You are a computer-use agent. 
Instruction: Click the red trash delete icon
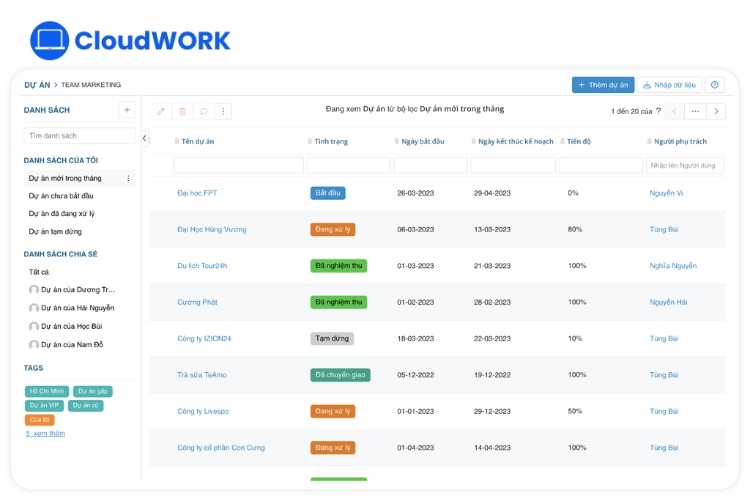181,111
